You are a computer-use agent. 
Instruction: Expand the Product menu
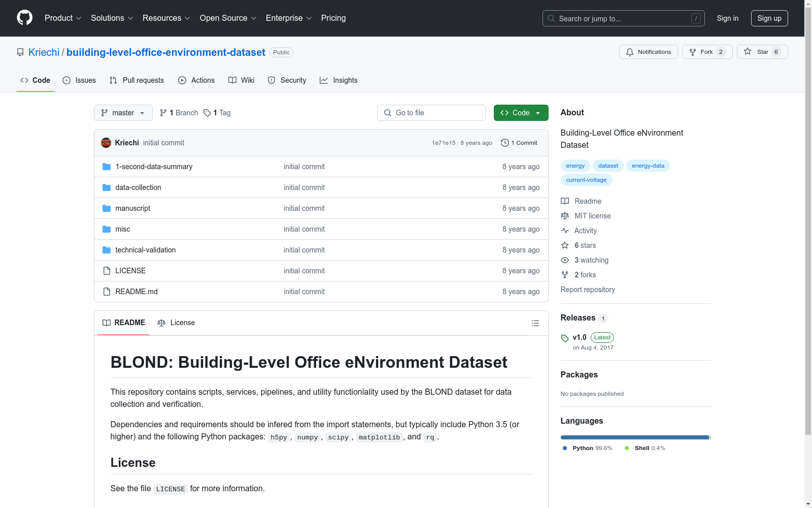pyautogui.click(x=63, y=18)
